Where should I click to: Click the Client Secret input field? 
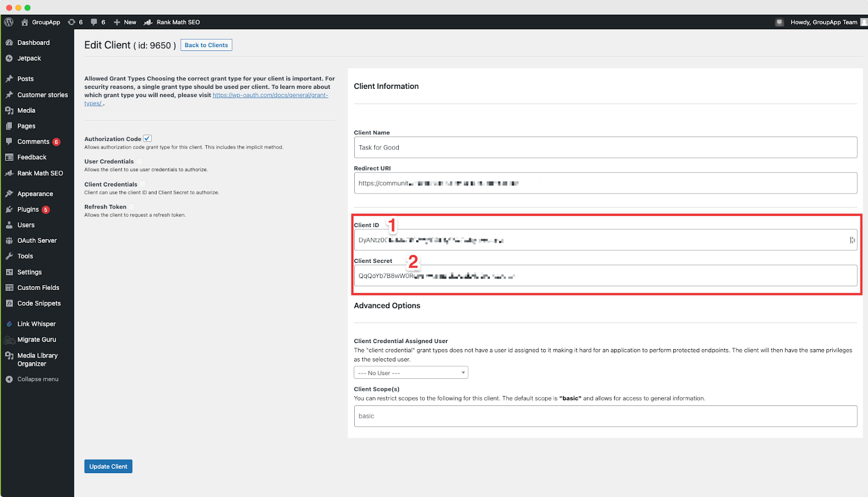[x=605, y=276]
